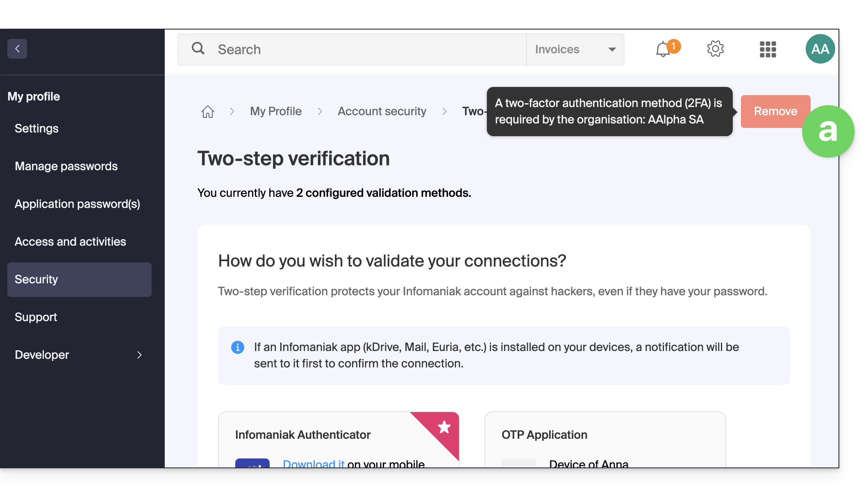This screenshot has height=497, width=868.
Task: Open the Invoices search filter dropdown
Action: point(575,50)
